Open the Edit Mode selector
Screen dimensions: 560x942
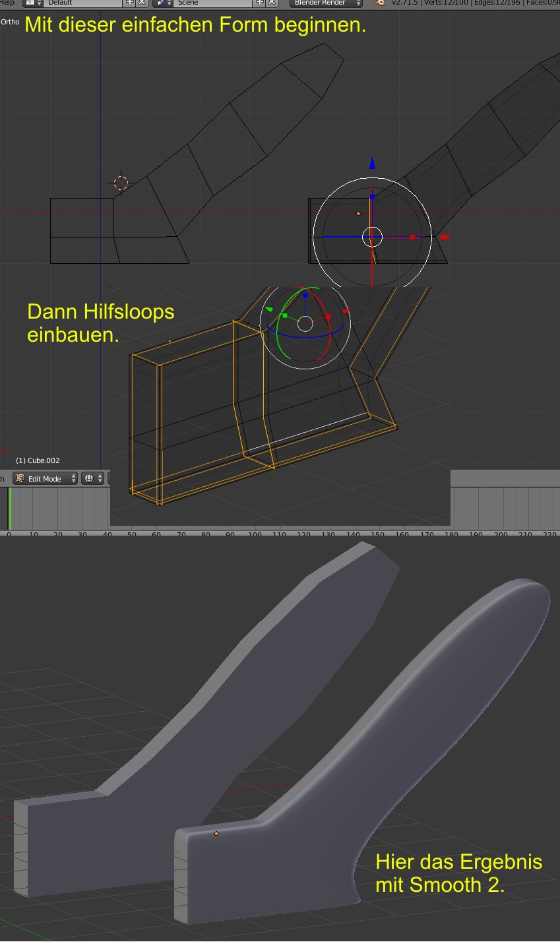pos(45,478)
